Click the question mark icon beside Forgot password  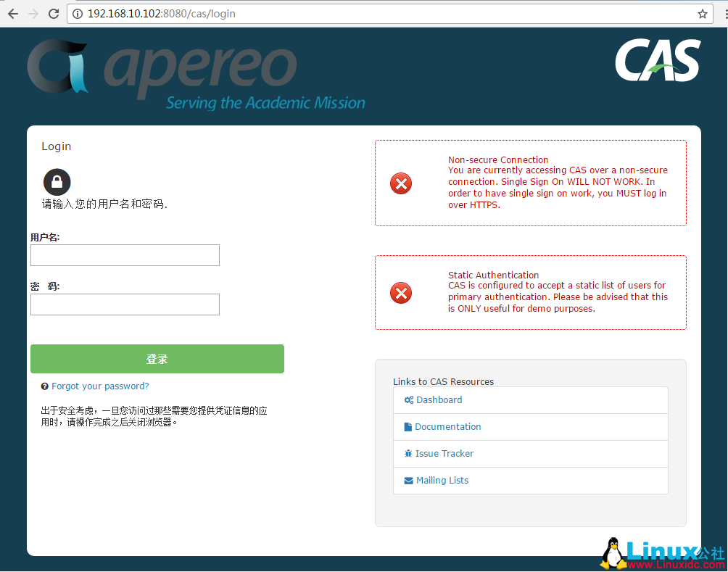pos(44,386)
